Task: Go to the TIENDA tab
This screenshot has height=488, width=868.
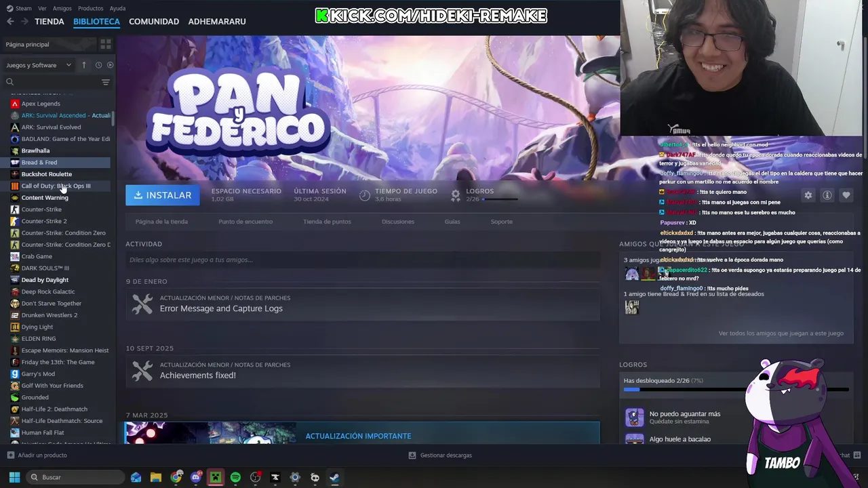Action: click(x=50, y=22)
